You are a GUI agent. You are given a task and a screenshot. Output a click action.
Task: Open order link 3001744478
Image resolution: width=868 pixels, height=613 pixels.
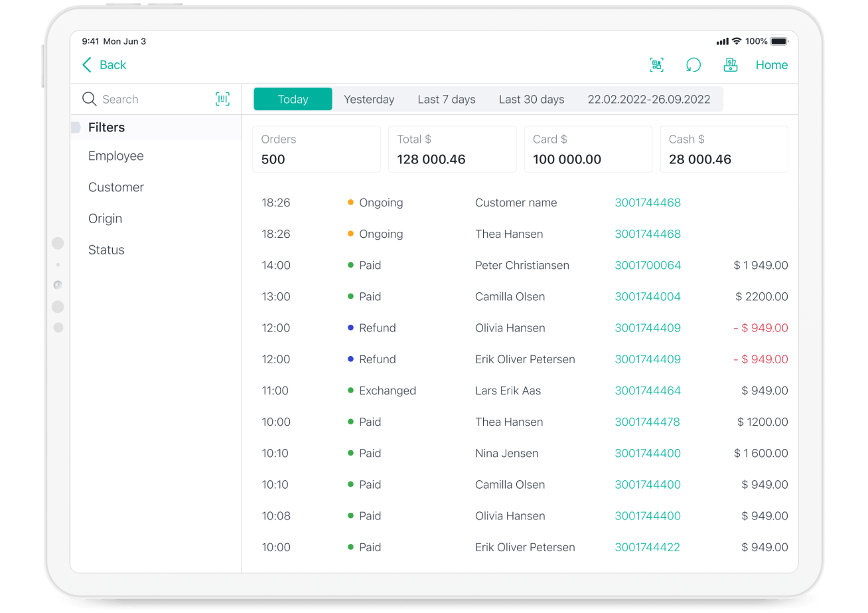coord(648,422)
